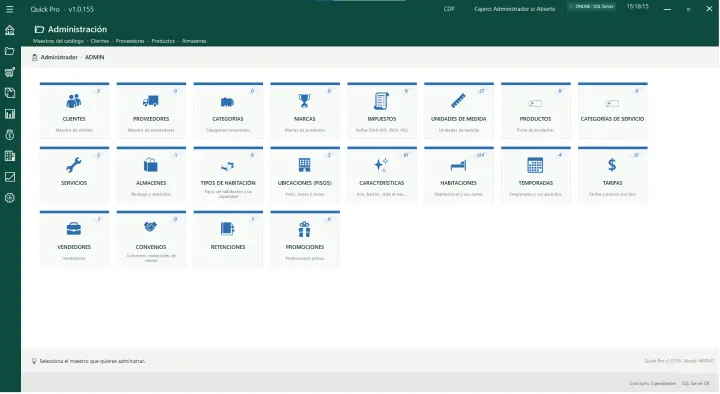Open the Ubicaciones (Pisos) tile
Image resolution: width=720 pixels, height=394 pixels.
[305, 175]
